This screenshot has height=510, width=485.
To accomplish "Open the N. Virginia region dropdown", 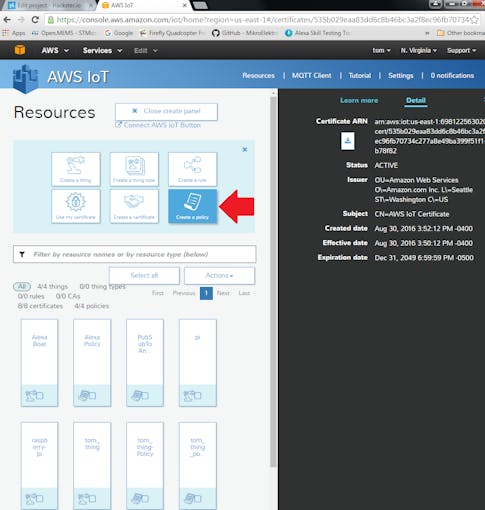I will pyautogui.click(x=419, y=50).
